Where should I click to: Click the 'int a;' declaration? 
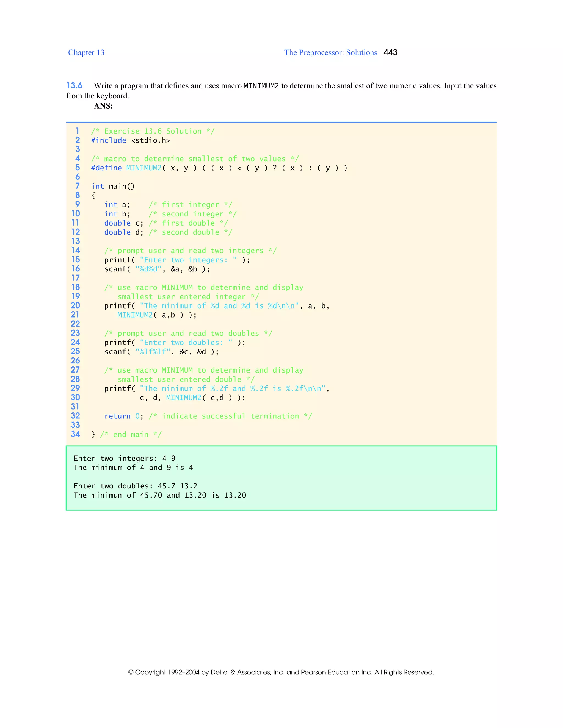coord(117,205)
